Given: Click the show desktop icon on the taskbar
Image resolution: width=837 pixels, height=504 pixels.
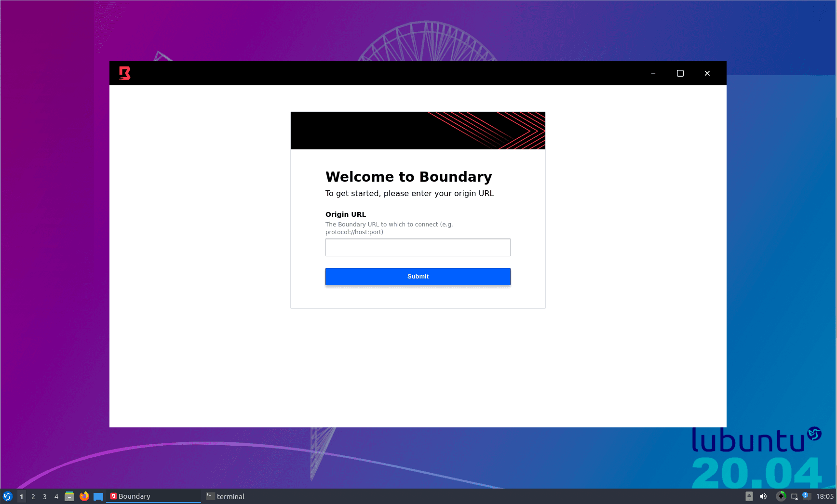Looking at the screenshot, I should click(x=99, y=496).
